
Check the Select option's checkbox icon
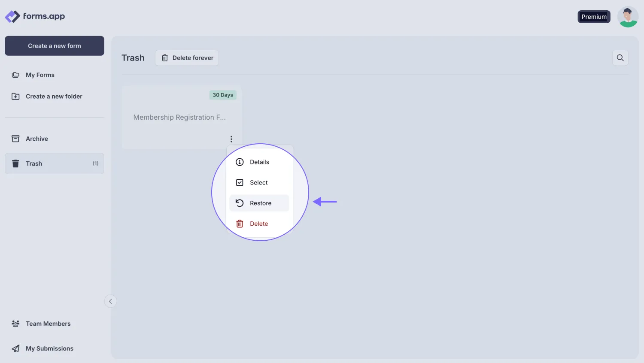point(240,182)
